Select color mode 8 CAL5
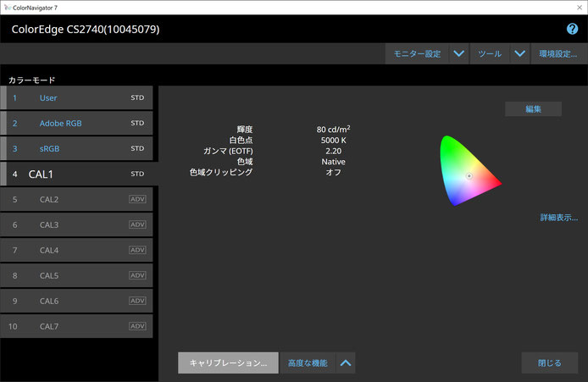The height and width of the screenshot is (382, 588). [76, 275]
